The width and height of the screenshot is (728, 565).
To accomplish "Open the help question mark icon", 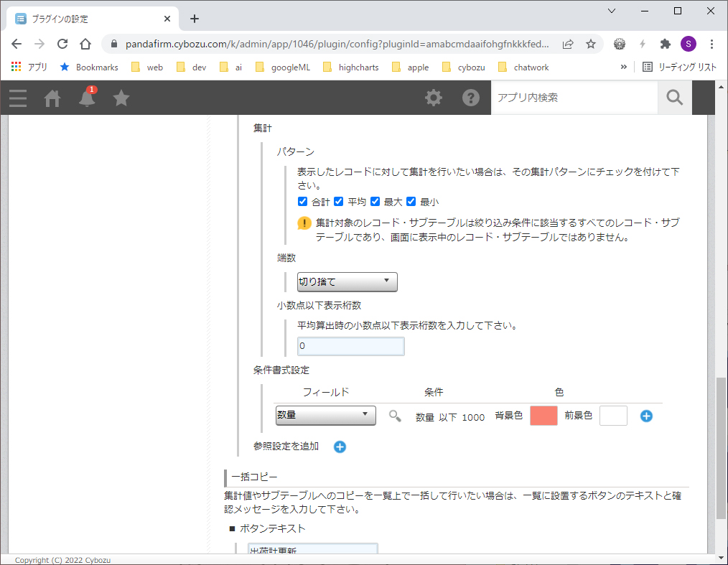I will (471, 98).
